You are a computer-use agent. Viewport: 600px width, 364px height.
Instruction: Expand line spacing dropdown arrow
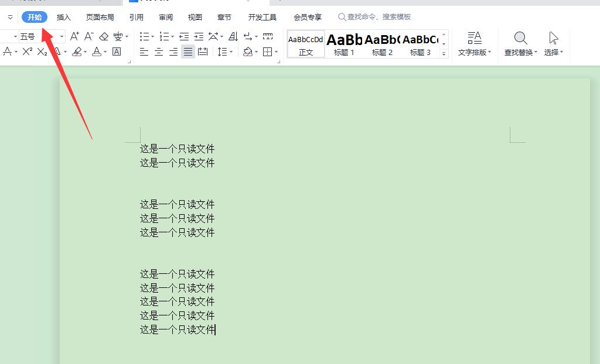pos(231,51)
